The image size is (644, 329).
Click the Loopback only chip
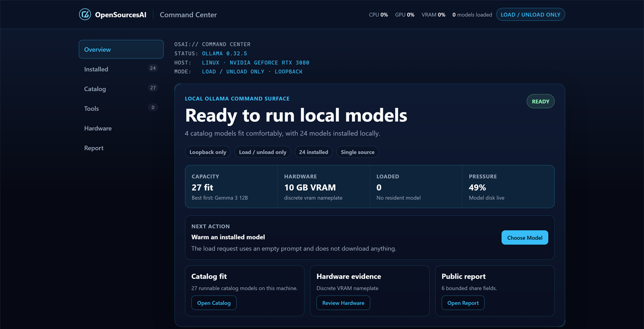click(x=208, y=152)
